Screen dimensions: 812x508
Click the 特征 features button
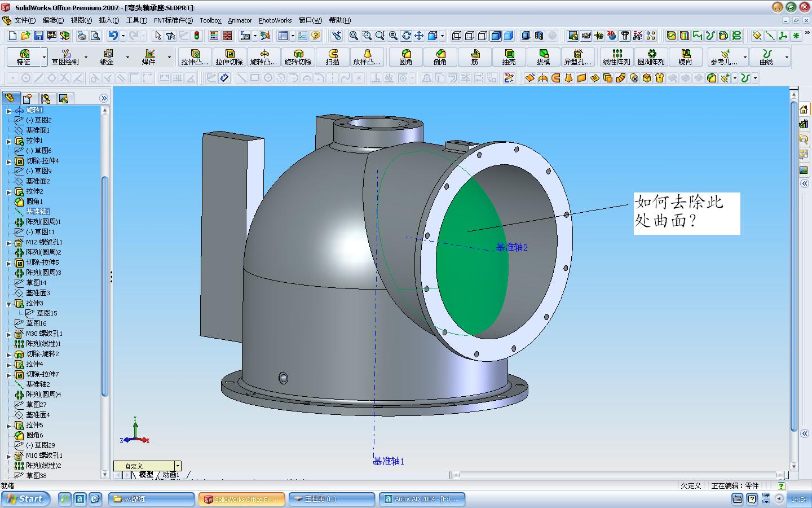pos(23,57)
